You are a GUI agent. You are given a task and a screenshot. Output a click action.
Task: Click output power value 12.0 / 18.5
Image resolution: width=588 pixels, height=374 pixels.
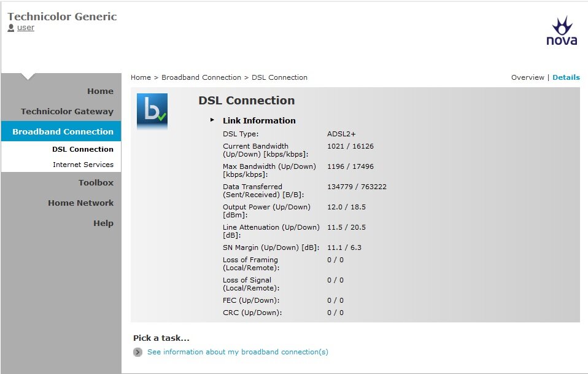coord(346,207)
